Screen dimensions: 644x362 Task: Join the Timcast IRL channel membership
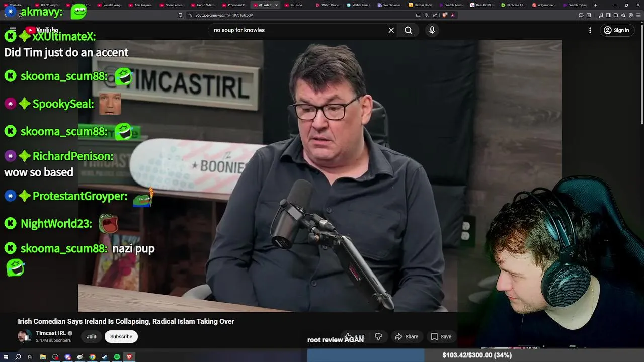coord(91,336)
